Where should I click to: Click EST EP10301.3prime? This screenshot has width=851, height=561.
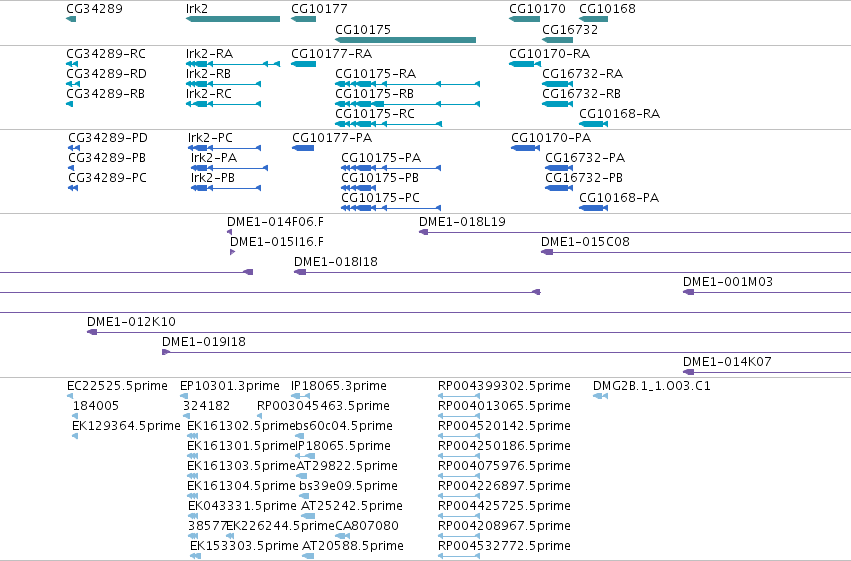[230, 386]
